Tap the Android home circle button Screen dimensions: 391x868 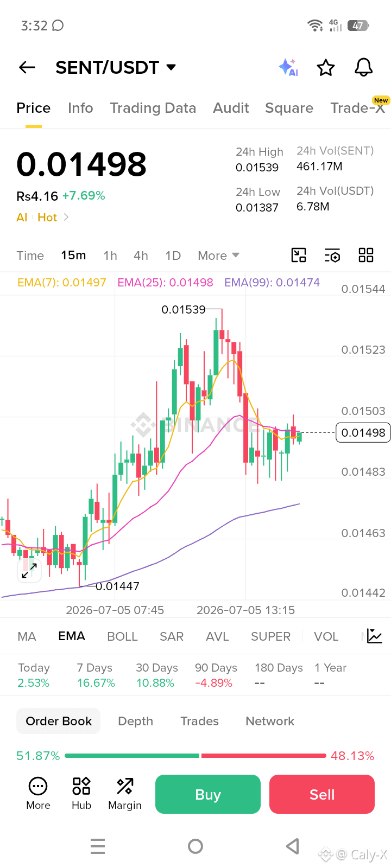195,846
